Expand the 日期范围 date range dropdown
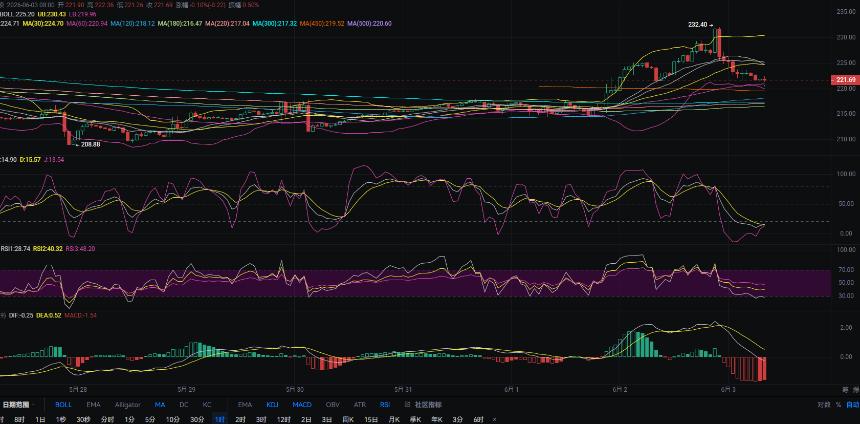The width and height of the screenshot is (860, 424). point(17,405)
